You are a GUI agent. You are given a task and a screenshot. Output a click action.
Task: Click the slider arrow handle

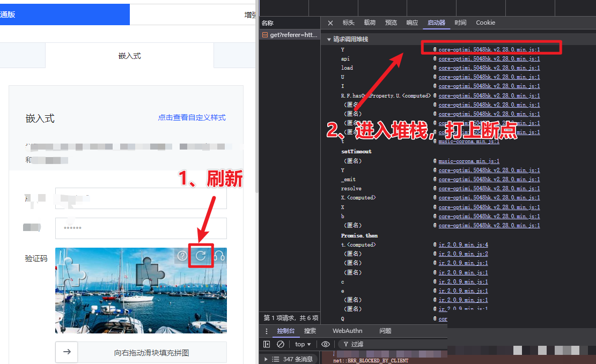point(67,352)
